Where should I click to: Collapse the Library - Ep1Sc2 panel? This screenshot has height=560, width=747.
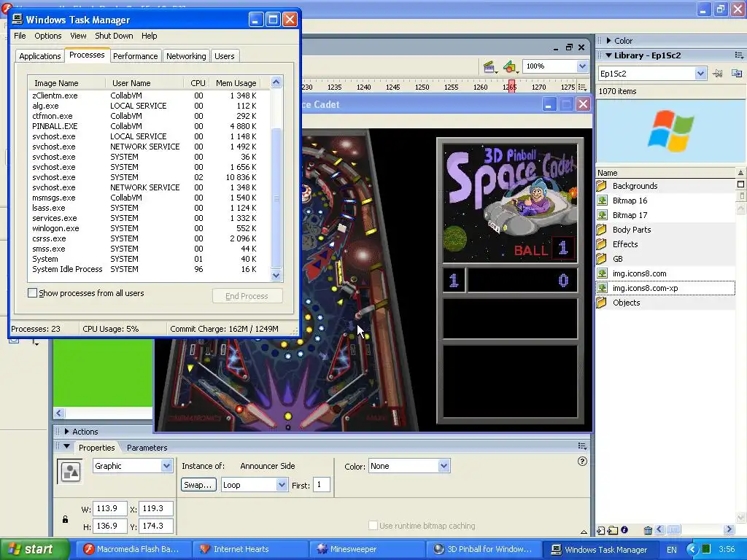tap(608, 55)
